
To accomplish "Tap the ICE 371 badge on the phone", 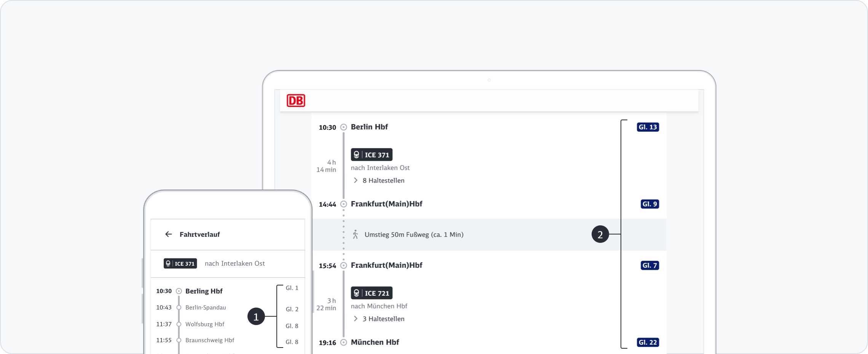I will [180, 263].
